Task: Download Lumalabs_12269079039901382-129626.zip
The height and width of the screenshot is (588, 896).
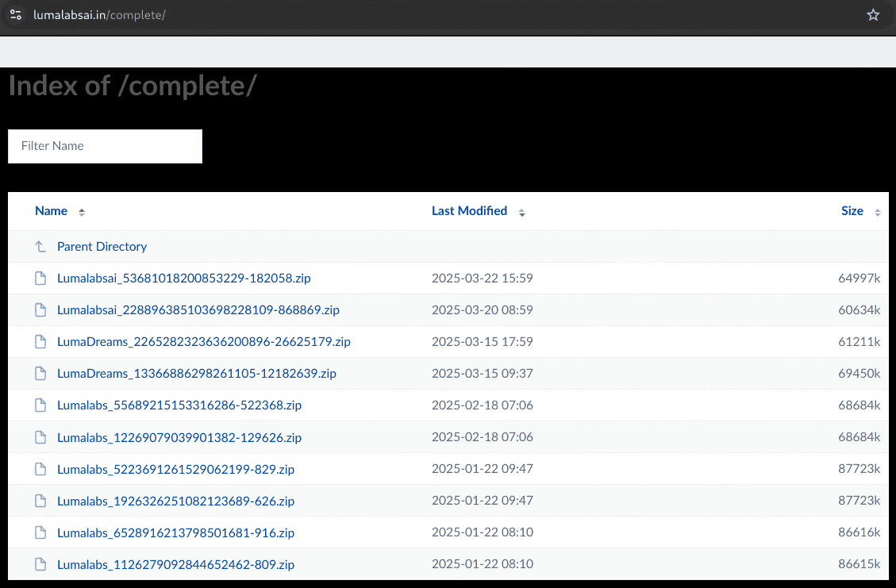Action: 179,438
